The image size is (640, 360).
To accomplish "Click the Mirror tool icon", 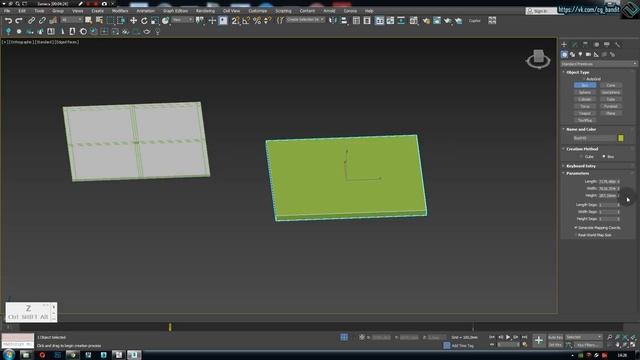I will [333, 20].
